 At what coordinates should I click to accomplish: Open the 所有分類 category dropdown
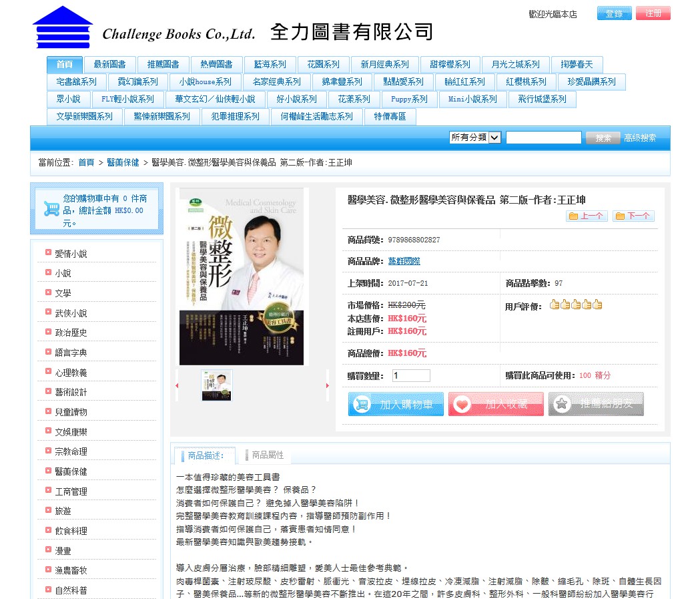(x=475, y=137)
